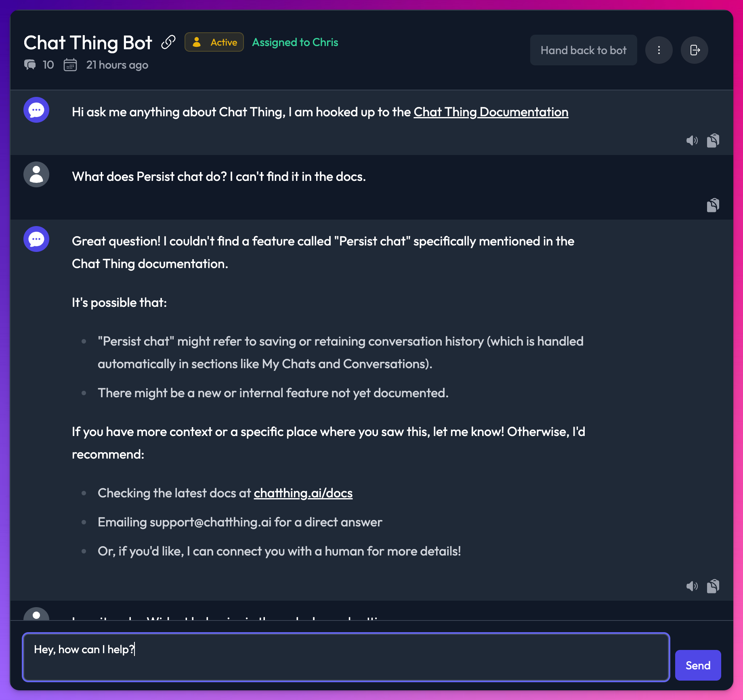Click Hand back to bot

tap(583, 50)
